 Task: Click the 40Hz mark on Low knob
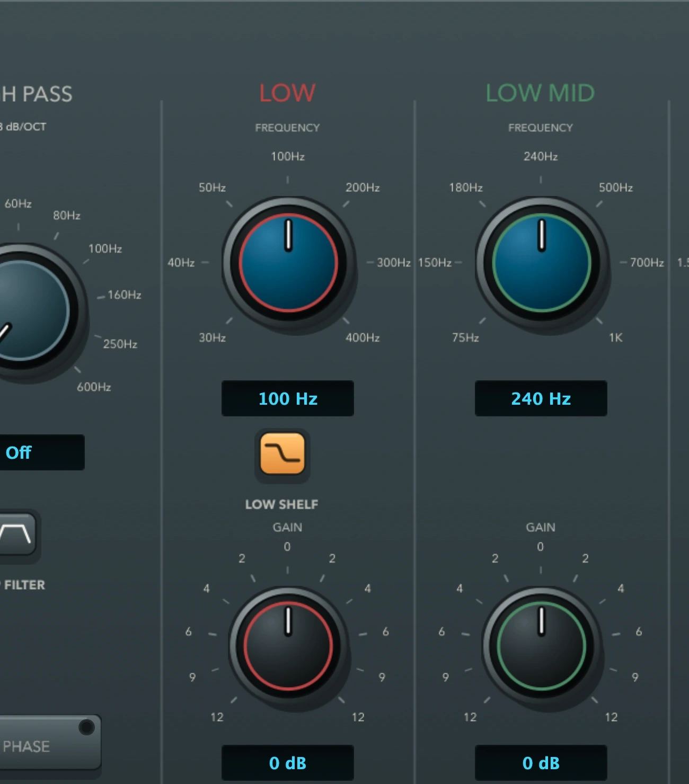pyautogui.click(x=181, y=263)
